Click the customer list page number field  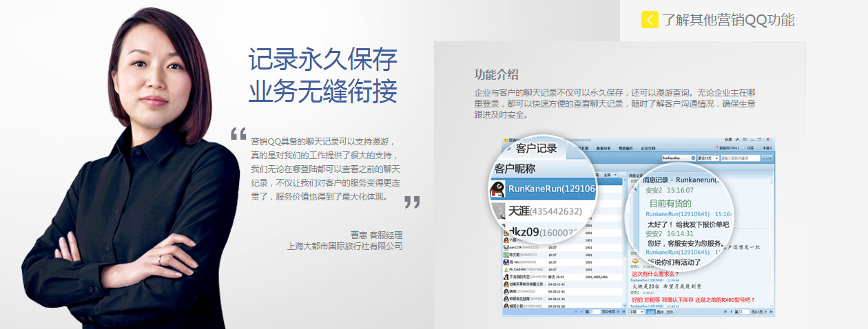(596, 312)
